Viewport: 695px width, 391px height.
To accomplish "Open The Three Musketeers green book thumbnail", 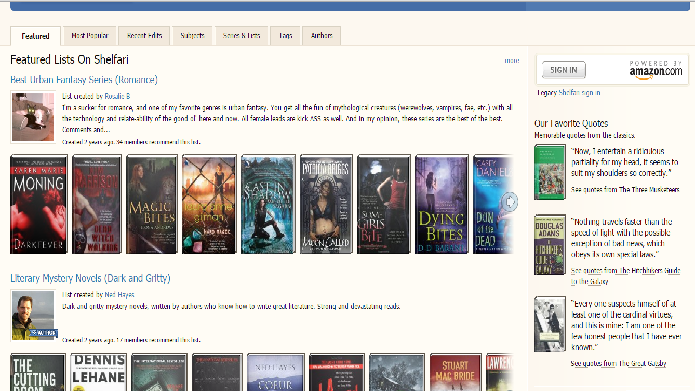I will point(550,172).
